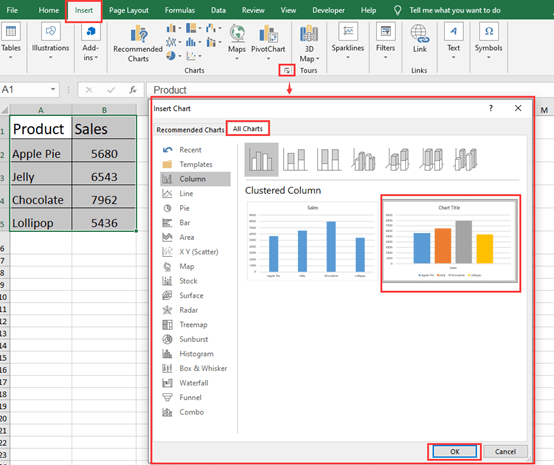Open the PivotChart button

pos(268,42)
